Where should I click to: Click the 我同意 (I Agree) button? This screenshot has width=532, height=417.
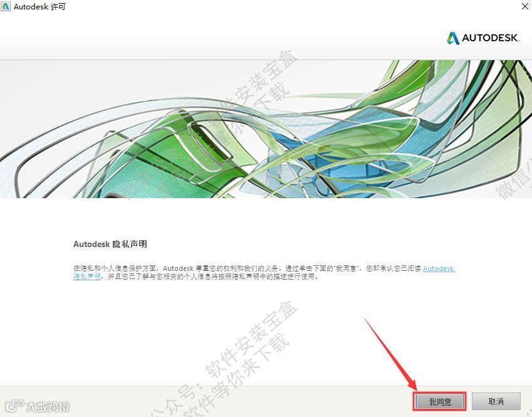(x=440, y=402)
